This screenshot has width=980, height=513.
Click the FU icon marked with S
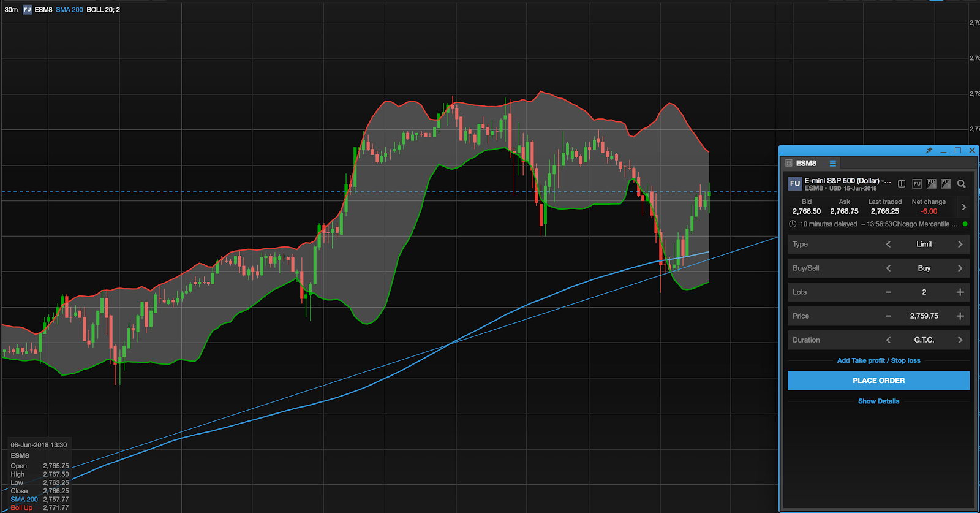click(x=932, y=184)
